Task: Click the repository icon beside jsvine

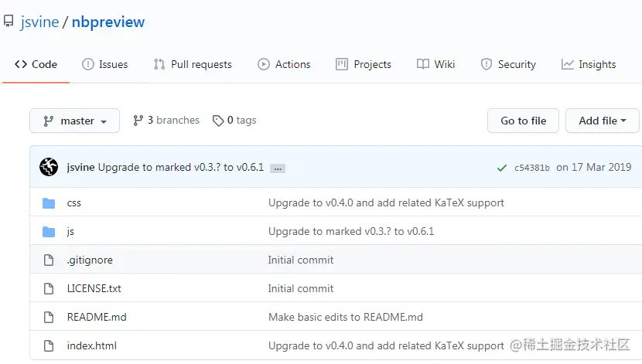Action: (9, 22)
